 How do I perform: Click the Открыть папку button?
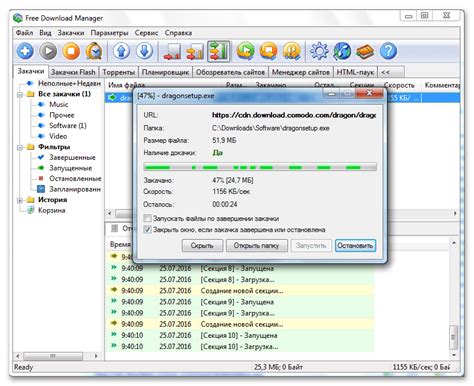(256, 246)
